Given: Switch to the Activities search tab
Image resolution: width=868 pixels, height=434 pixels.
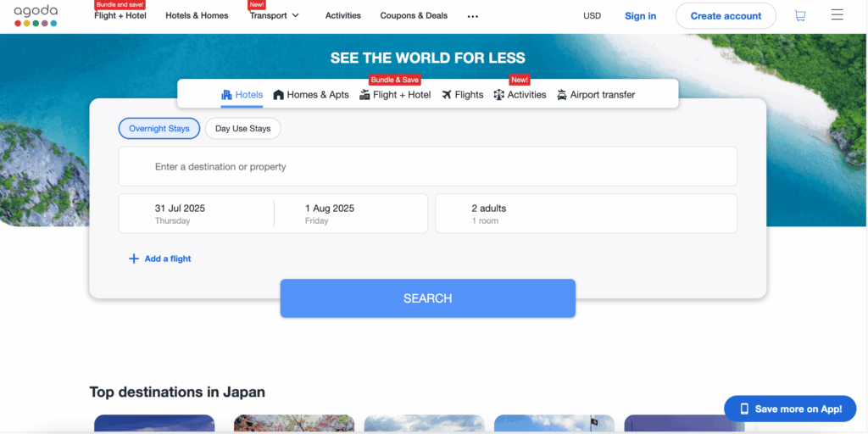Looking at the screenshot, I should click(520, 95).
